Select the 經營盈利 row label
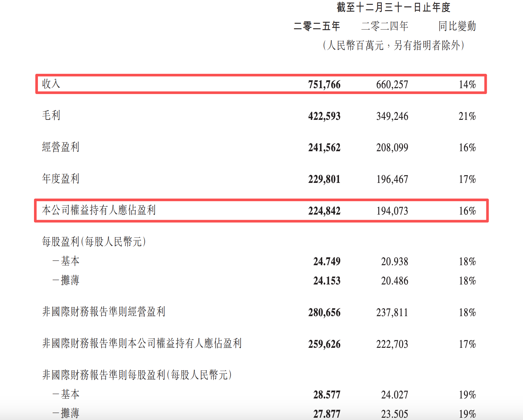The image size is (523, 420). point(60,147)
